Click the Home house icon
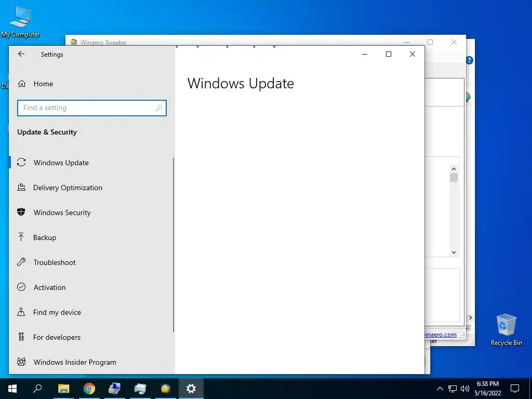 click(x=22, y=84)
